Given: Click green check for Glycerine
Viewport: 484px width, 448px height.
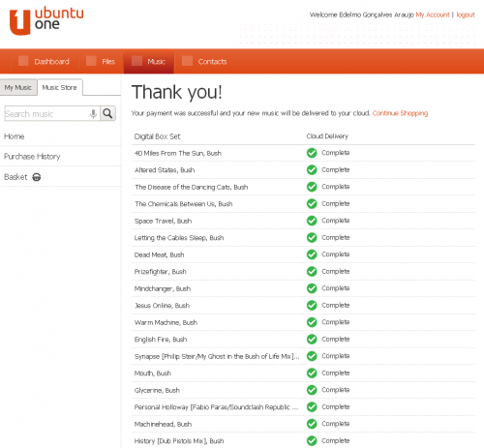Looking at the screenshot, I should click(312, 390).
